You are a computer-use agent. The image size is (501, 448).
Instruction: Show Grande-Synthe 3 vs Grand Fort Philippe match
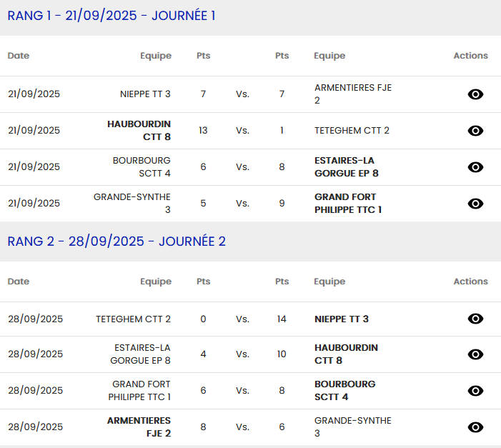click(475, 204)
